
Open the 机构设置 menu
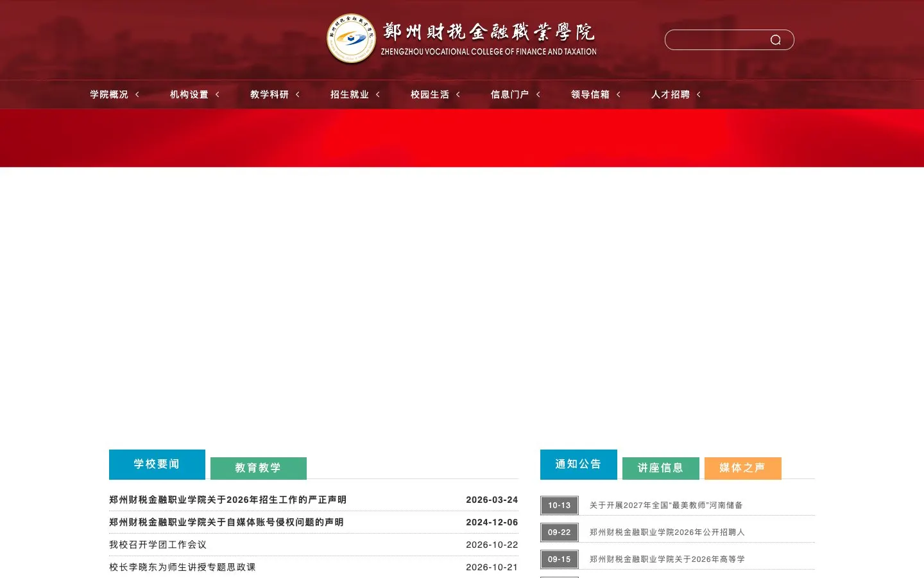pos(189,94)
